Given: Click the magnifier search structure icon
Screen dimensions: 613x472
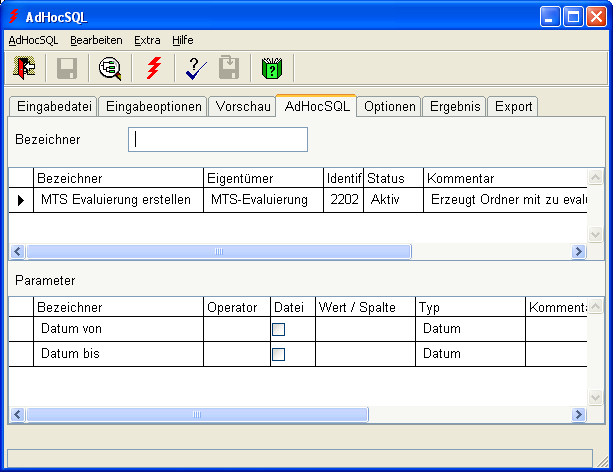Looking at the screenshot, I should click(x=109, y=68).
